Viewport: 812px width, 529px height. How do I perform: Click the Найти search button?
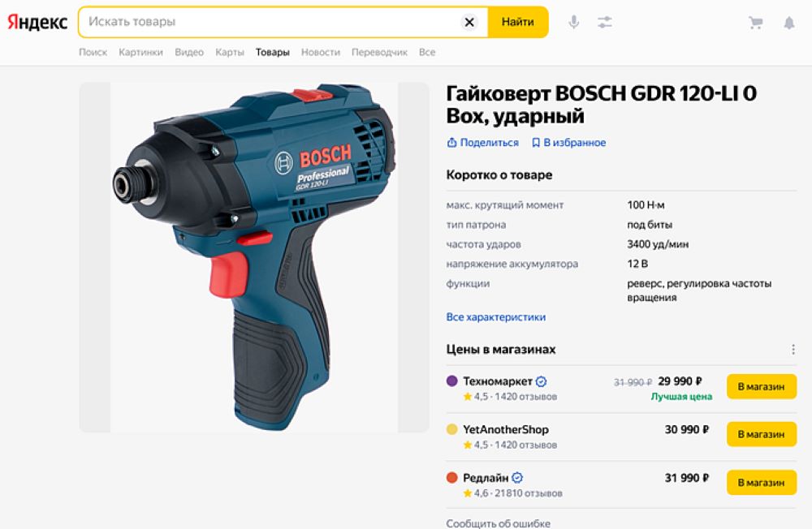point(518,22)
